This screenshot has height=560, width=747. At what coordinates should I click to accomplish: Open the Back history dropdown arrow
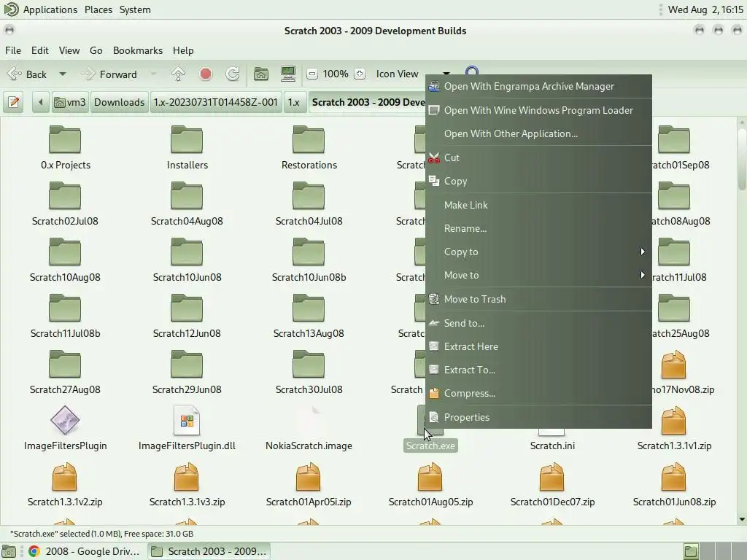click(x=63, y=74)
